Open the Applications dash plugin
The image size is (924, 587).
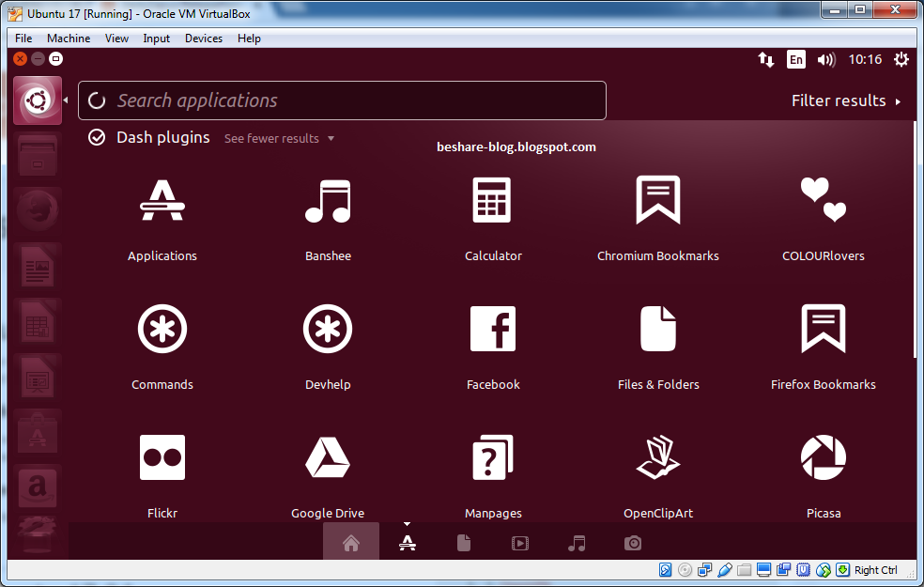162,201
